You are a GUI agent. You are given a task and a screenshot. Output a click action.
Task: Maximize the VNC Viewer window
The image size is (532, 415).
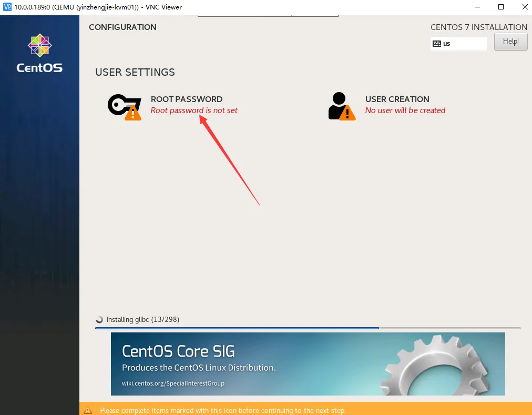click(501, 7)
